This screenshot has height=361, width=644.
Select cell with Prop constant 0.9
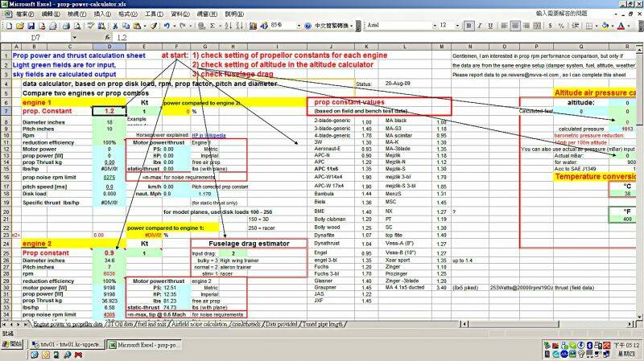pyautogui.click(x=109, y=253)
